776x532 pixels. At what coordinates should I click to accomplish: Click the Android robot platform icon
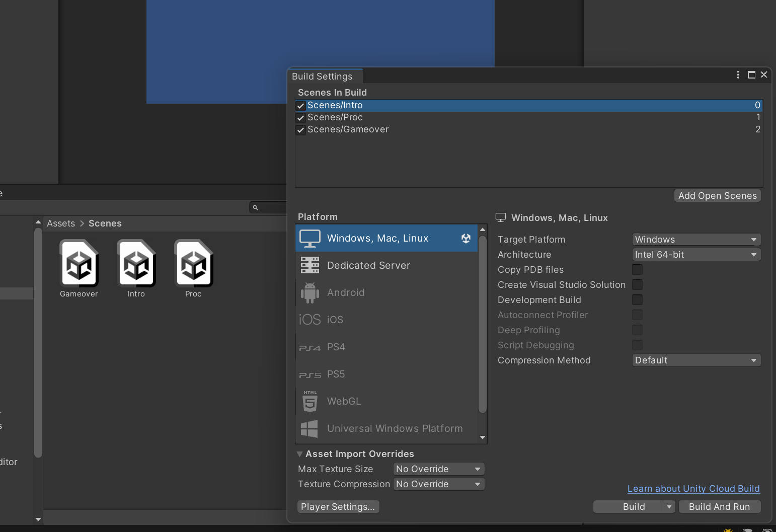click(310, 292)
